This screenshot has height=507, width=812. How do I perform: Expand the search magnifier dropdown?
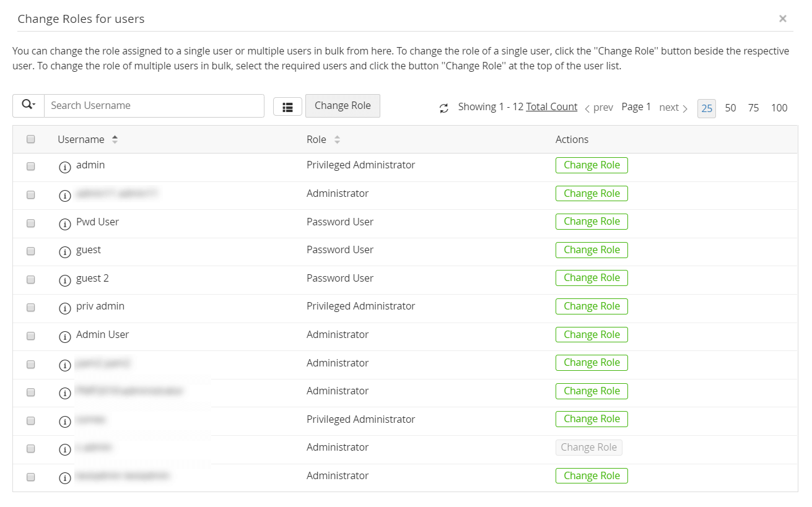(x=28, y=105)
